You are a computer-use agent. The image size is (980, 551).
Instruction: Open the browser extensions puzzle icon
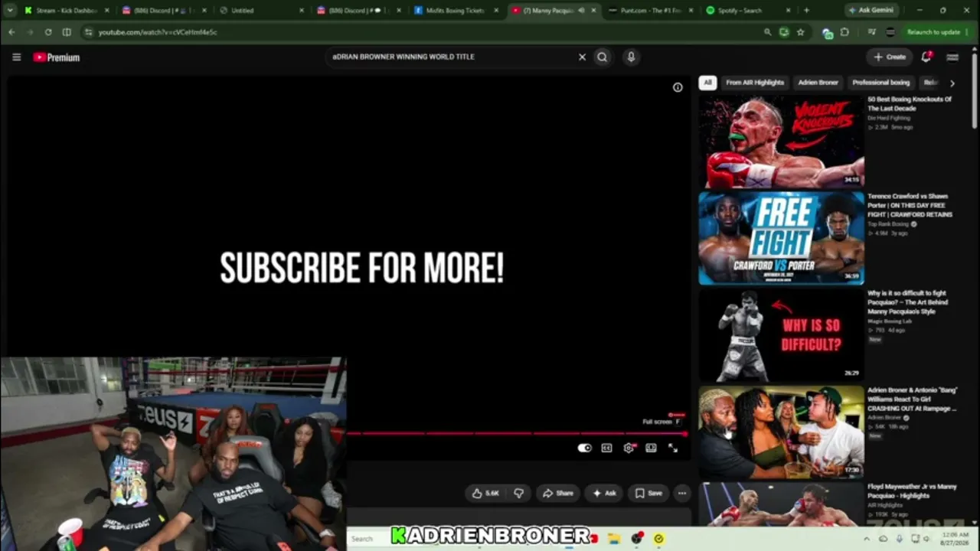point(844,32)
